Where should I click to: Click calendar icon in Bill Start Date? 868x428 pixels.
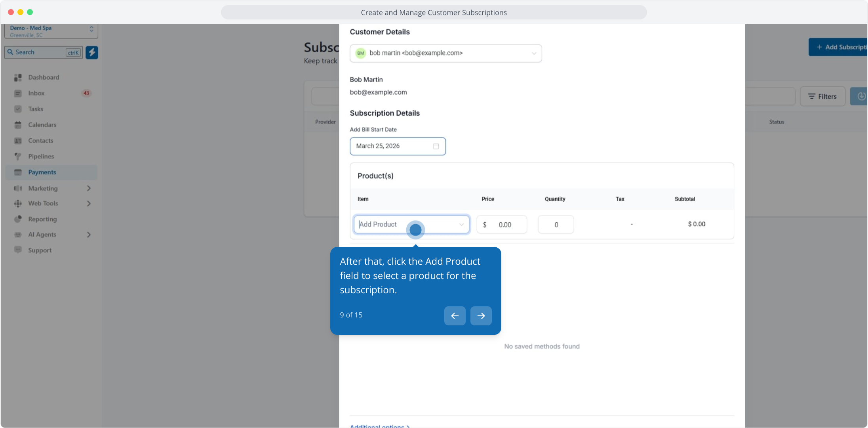click(x=436, y=146)
